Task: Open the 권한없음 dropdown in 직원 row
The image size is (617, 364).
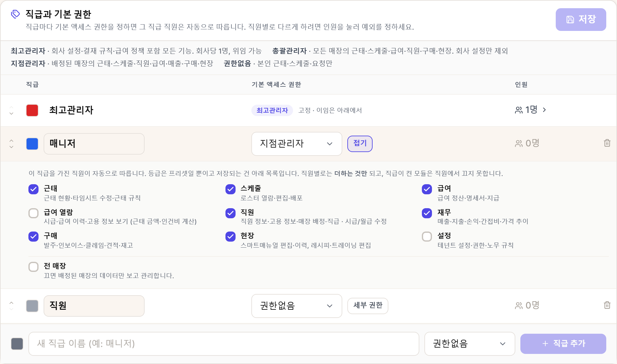Action: click(297, 306)
